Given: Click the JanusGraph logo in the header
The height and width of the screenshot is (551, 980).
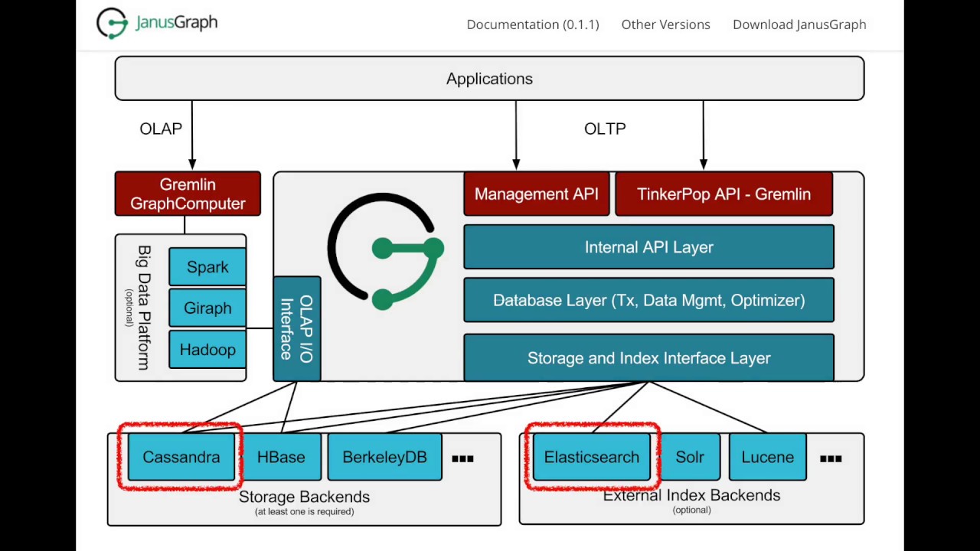Looking at the screenshot, I should click(x=157, y=24).
